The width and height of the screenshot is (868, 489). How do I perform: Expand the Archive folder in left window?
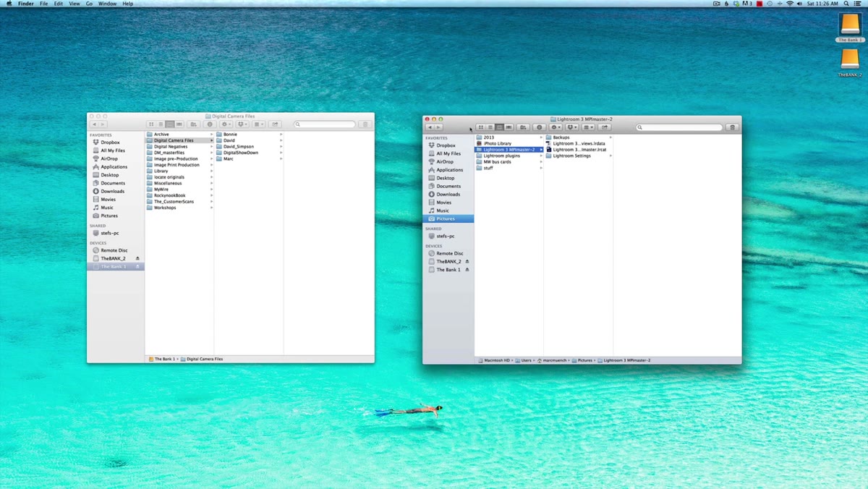click(x=212, y=135)
